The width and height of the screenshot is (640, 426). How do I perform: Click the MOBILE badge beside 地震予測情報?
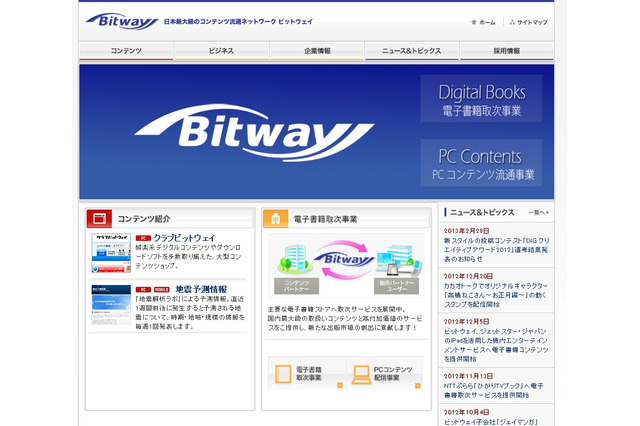(x=162, y=289)
